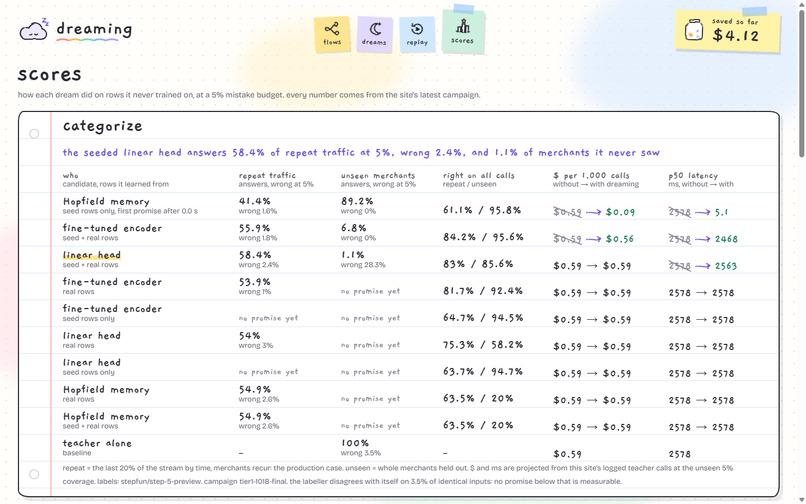The height and width of the screenshot is (504, 806).
Task: Open the replay sticky note tab
Action: click(417, 34)
